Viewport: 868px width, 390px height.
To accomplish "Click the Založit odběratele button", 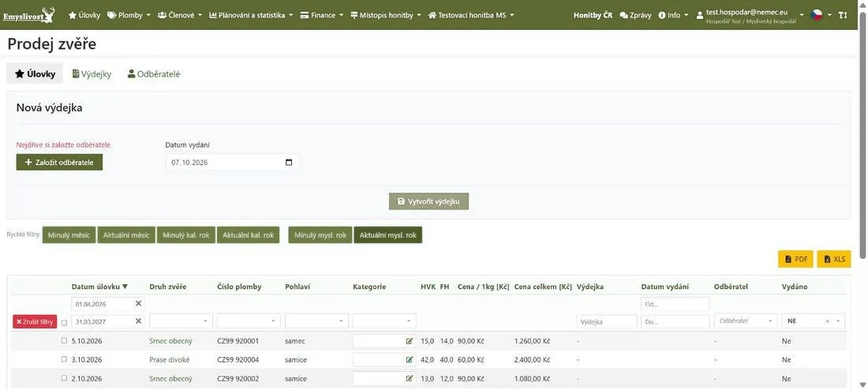I will click(x=59, y=163).
